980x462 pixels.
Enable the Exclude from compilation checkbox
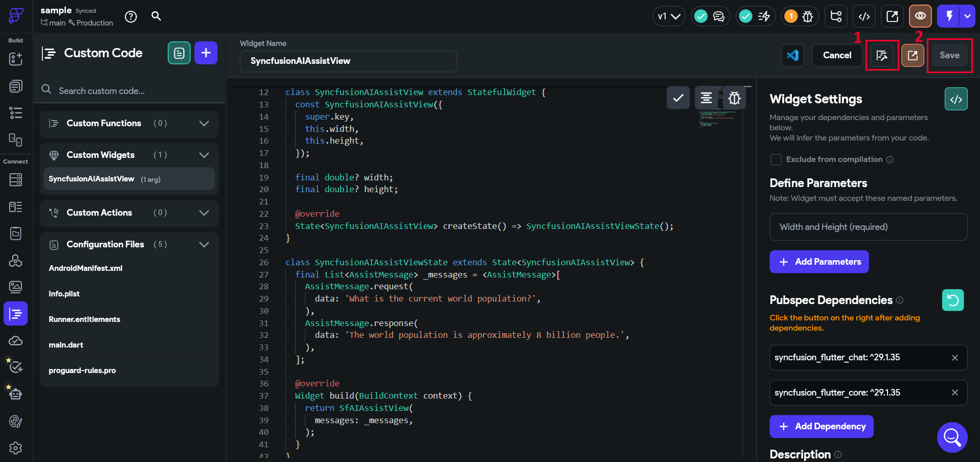(x=776, y=159)
